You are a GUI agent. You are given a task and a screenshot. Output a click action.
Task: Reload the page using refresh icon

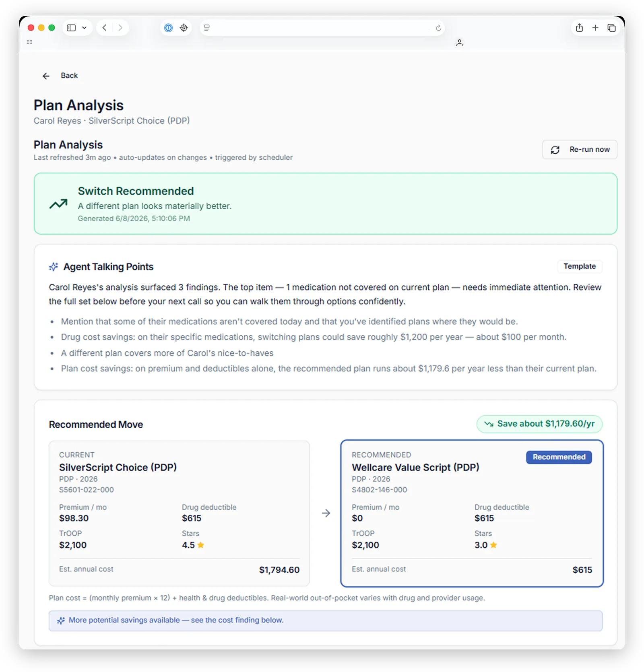click(438, 28)
